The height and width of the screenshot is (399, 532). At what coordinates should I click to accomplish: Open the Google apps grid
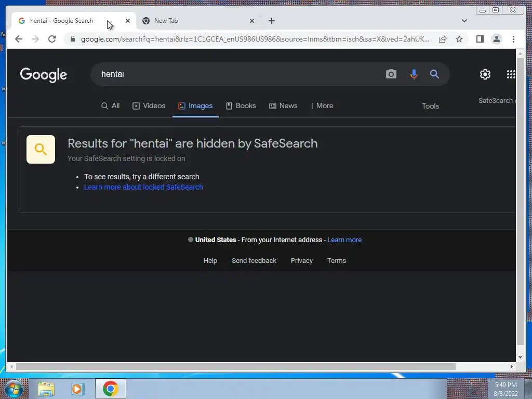pyautogui.click(x=511, y=74)
